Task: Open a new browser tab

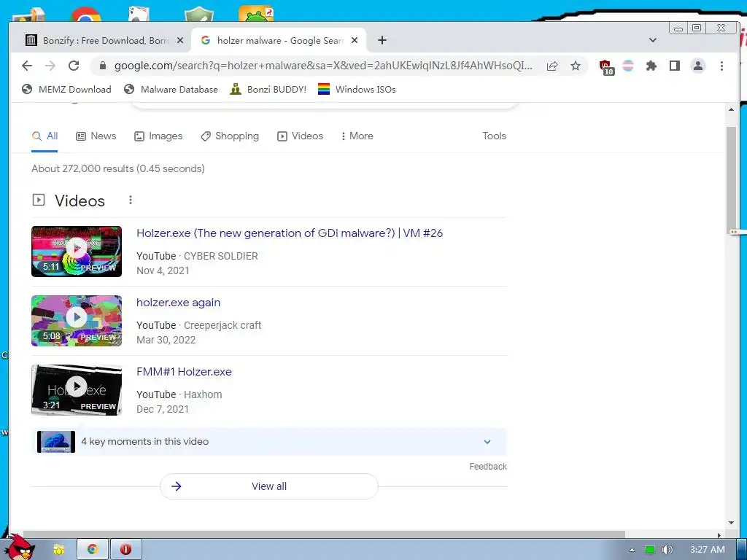Action: click(x=382, y=41)
